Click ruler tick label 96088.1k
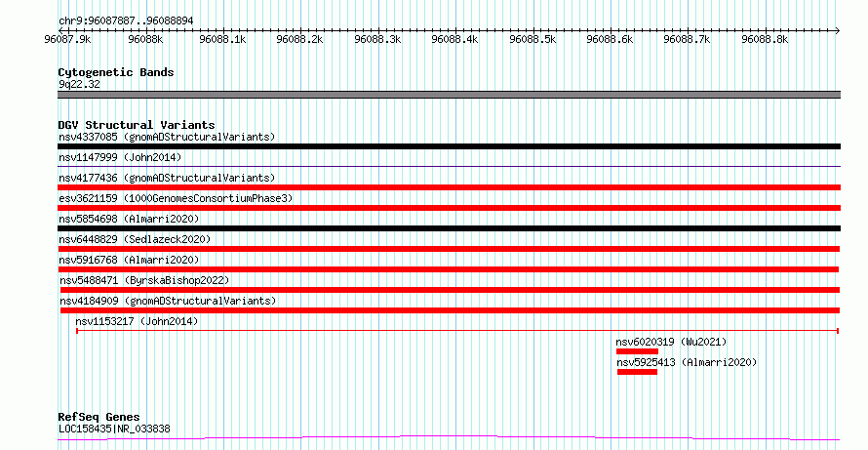 (223, 40)
